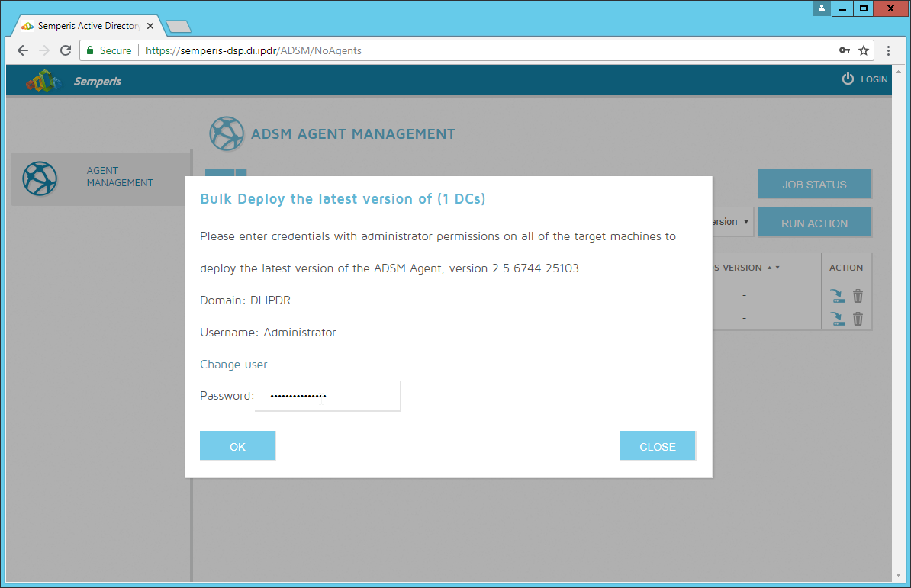Click the Semperis logo in header
Viewport: 911px width, 588px height.
click(43, 80)
